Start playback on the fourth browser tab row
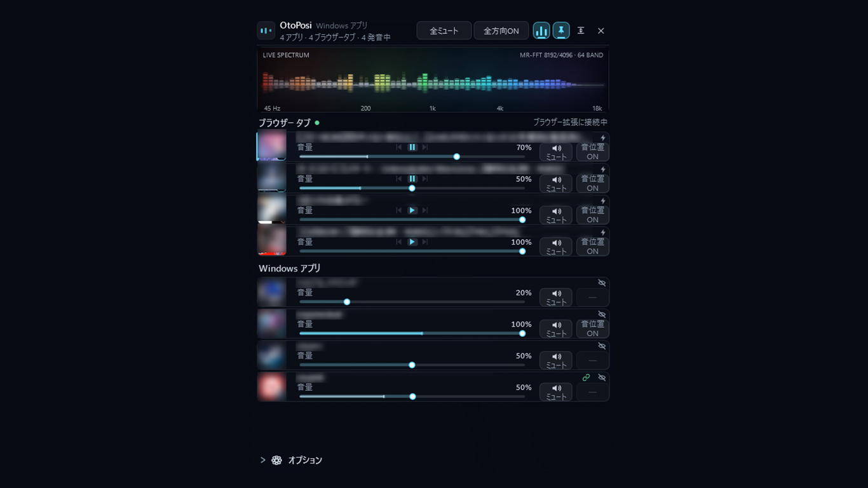The height and width of the screenshot is (488, 868). tap(412, 242)
